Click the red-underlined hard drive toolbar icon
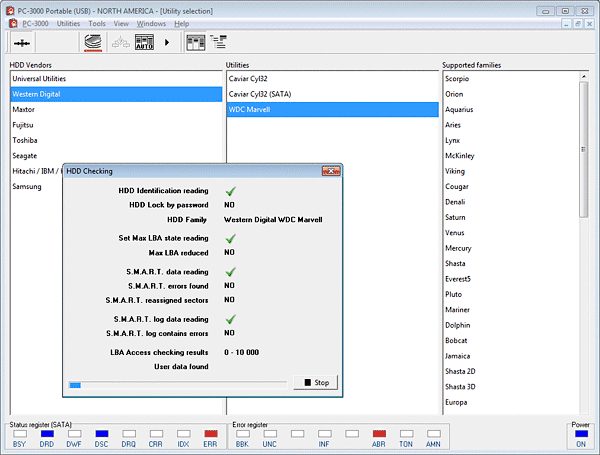 (x=92, y=42)
